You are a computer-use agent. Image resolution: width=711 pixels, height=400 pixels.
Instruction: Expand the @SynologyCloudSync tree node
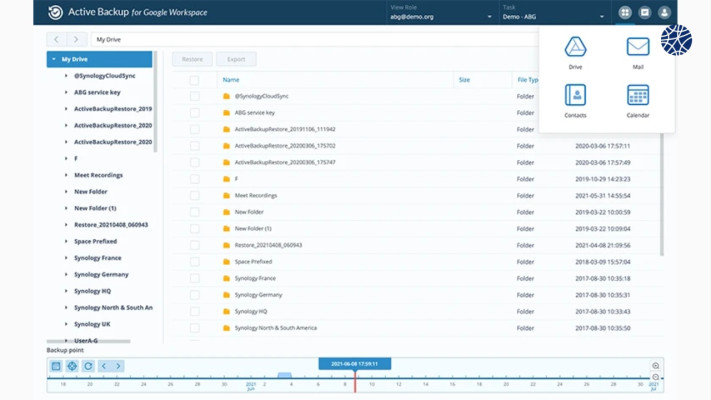tap(66, 76)
